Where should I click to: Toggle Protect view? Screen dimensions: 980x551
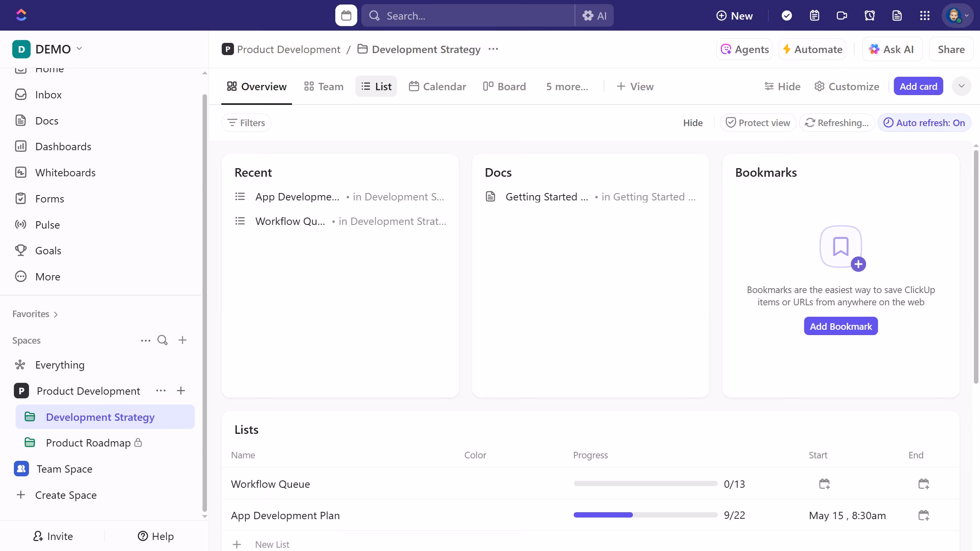tap(758, 123)
